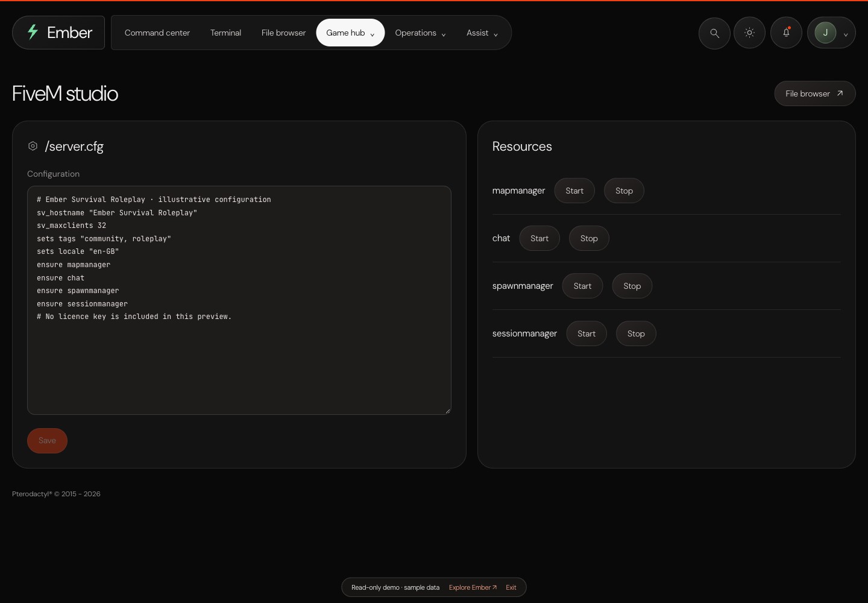868x603 pixels.
Task: Click the 'Read-only demo · sample data' label
Action: [x=395, y=587]
